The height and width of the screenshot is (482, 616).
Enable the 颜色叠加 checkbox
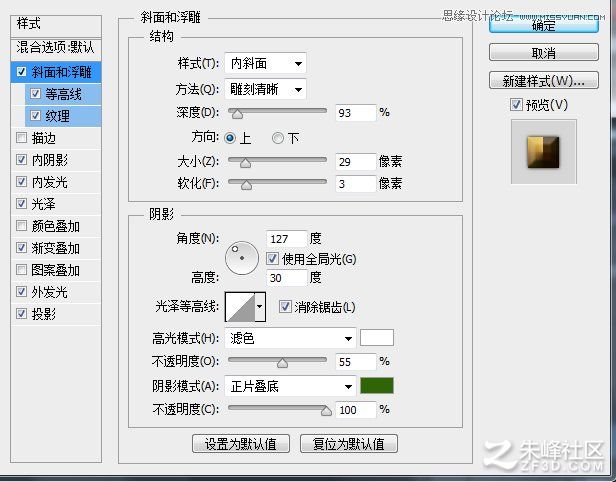[21, 225]
